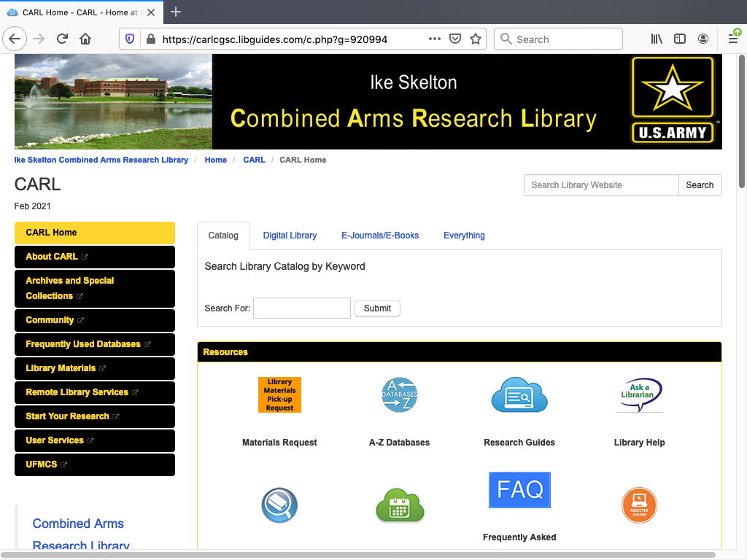Screen dimensions: 747x560
Task: Click the orange Register Online icon
Action: tap(639, 505)
